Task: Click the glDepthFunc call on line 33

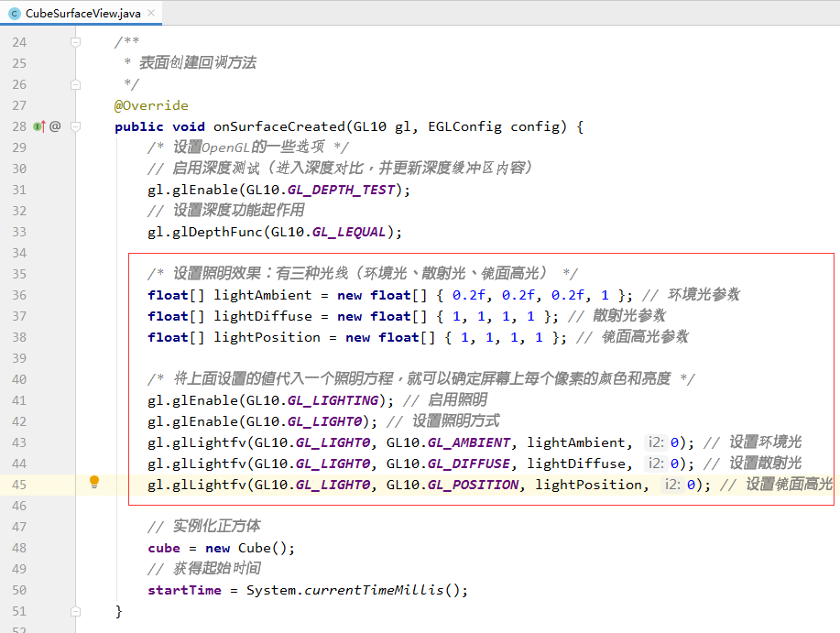Action: coord(217,233)
